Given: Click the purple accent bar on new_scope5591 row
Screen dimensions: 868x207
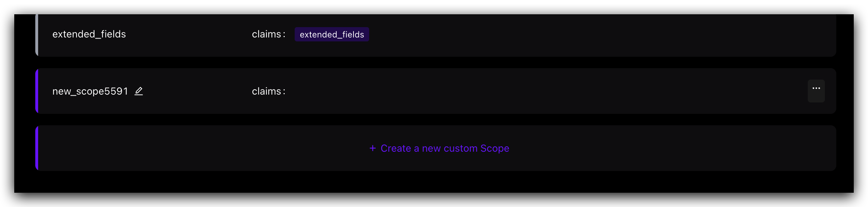Looking at the screenshot, I should click(37, 91).
